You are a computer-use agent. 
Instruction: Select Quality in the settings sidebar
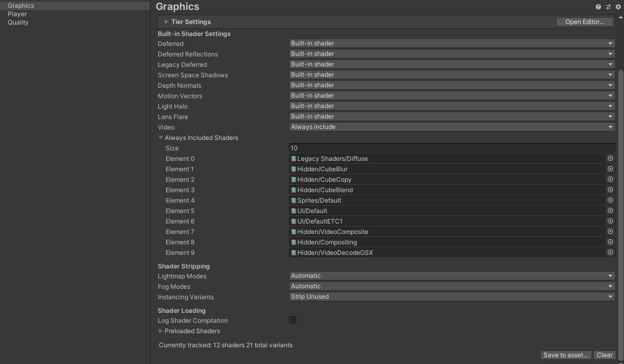pos(17,22)
